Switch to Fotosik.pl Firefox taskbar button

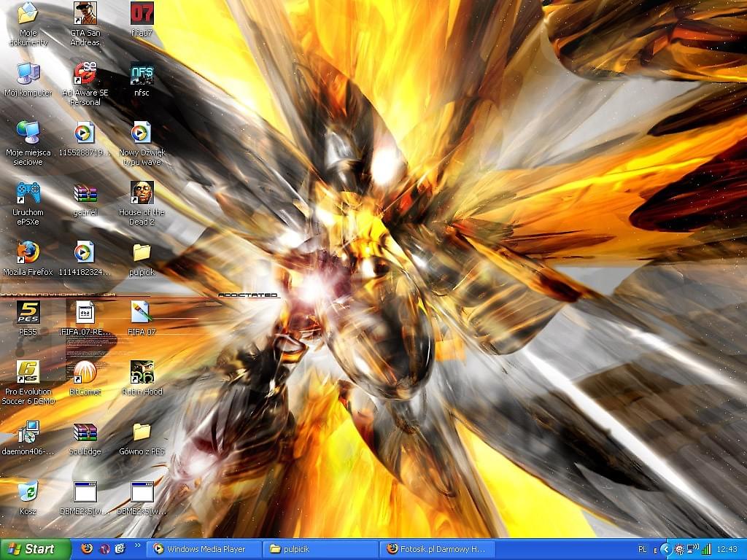pyautogui.click(x=438, y=549)
